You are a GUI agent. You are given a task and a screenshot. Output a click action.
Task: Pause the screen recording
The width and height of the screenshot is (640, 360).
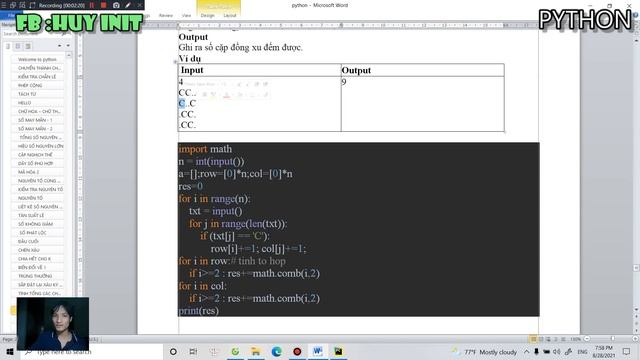[x=91, y=5]
